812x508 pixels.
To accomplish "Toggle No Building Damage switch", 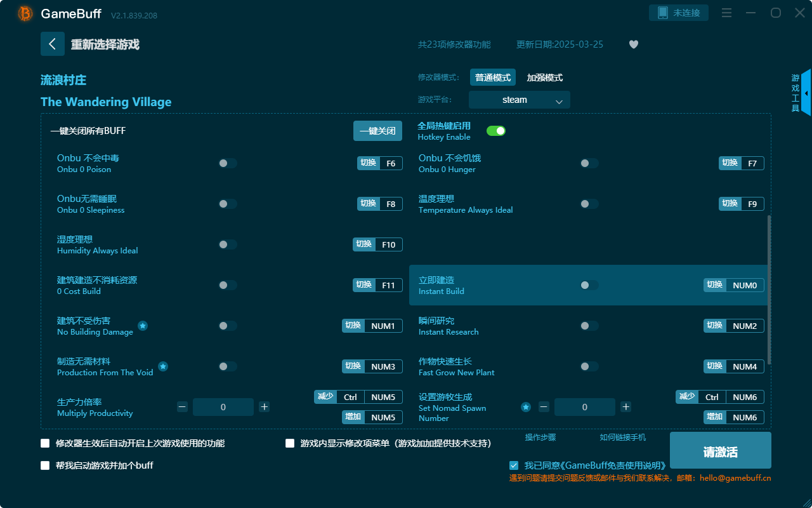I will (228, 326).
